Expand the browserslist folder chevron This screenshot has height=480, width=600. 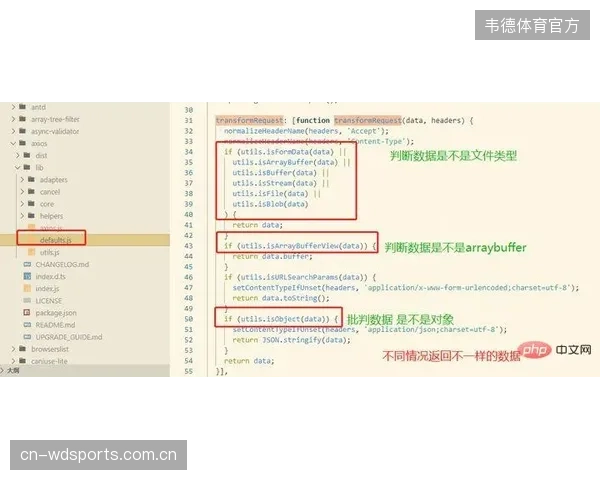pos(13,349)
